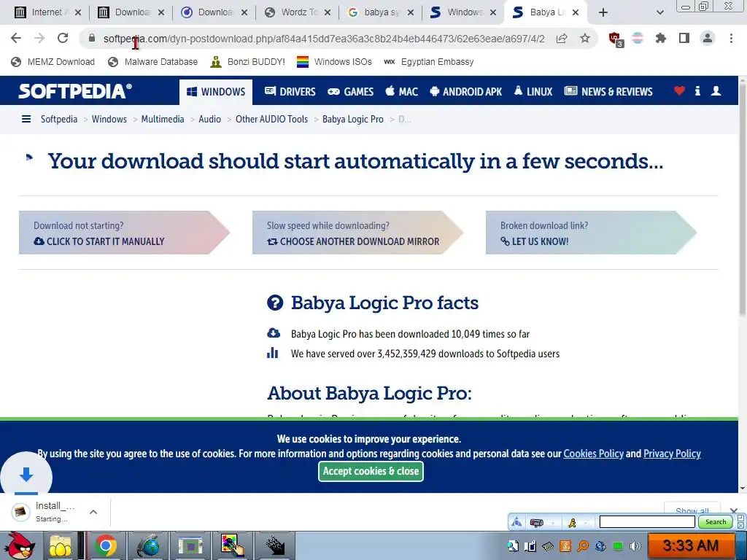Click the orange magnifier tray icon
The image size is (747, 560).
tap(583, 546)
